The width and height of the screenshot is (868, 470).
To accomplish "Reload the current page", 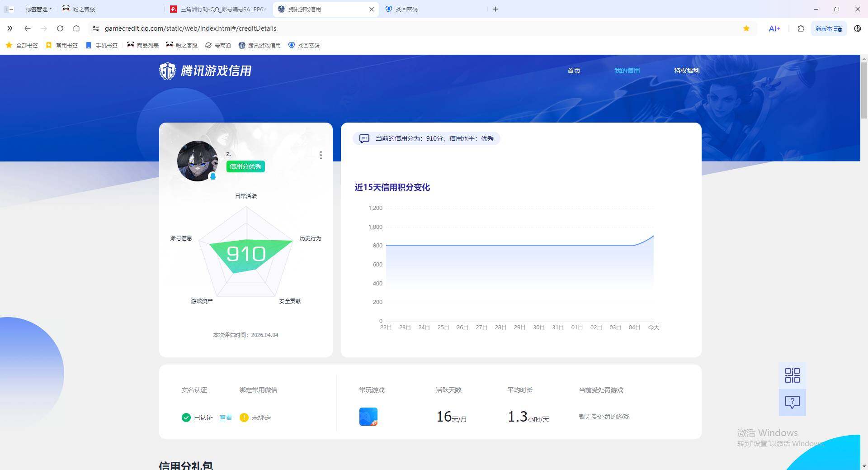I will [60, 28].
